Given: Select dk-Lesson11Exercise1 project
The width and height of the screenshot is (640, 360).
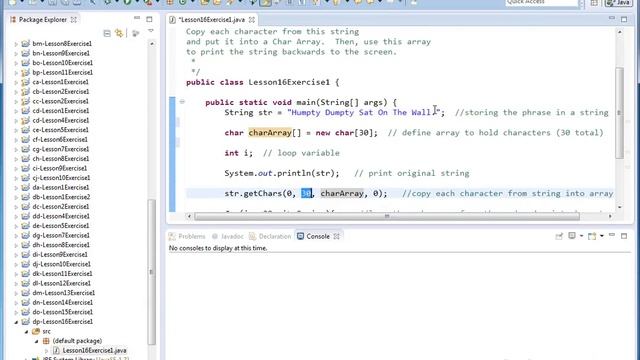Looking at the screenshot, I should click(x=62, y=274).
